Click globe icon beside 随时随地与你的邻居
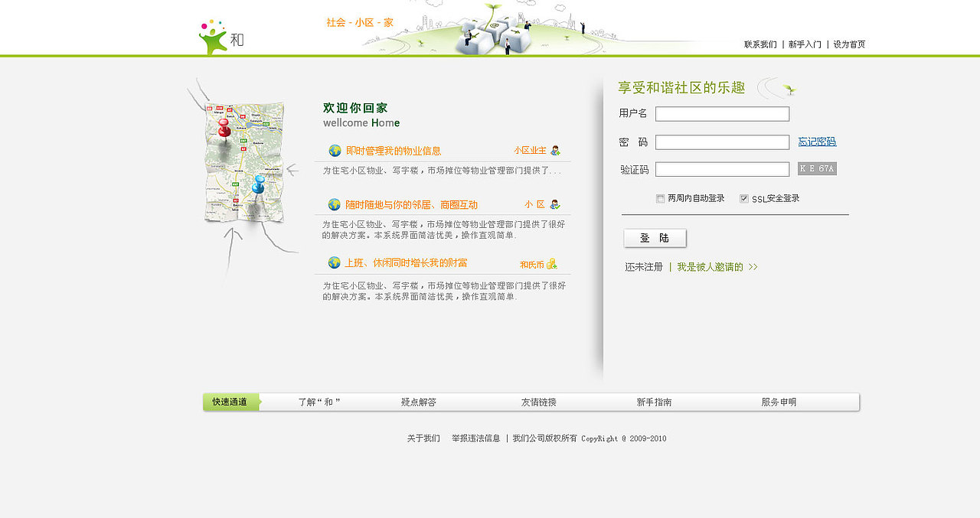 pos(334,204)
